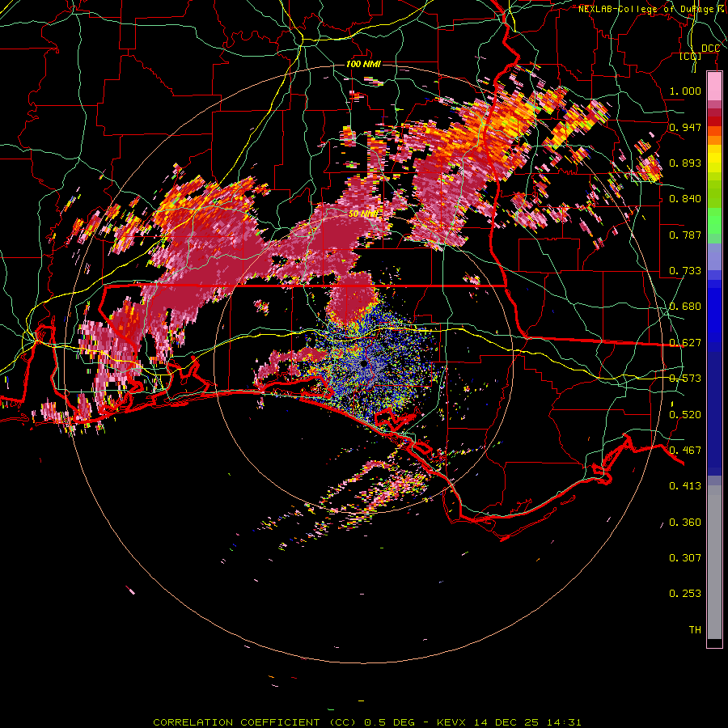Click the TH threshold label on the scale
This screenshot has height=728, width=728.
(695, 629)
